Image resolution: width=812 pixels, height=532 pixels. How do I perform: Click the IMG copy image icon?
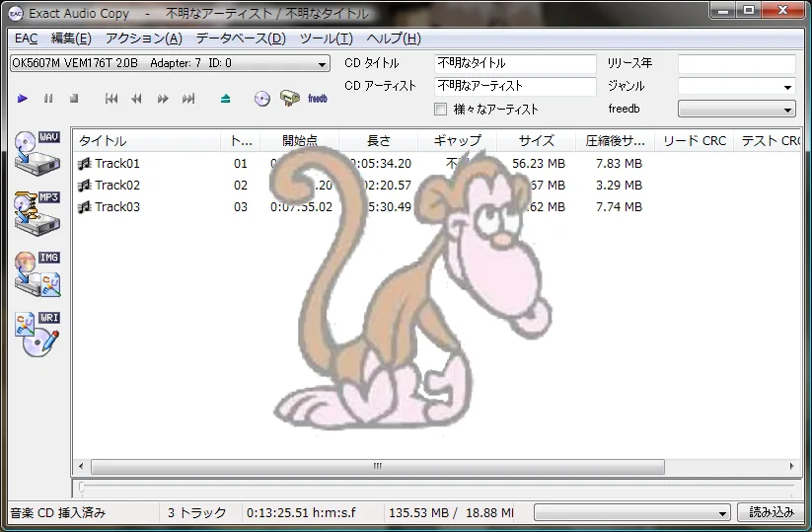(x=37, y=274)
